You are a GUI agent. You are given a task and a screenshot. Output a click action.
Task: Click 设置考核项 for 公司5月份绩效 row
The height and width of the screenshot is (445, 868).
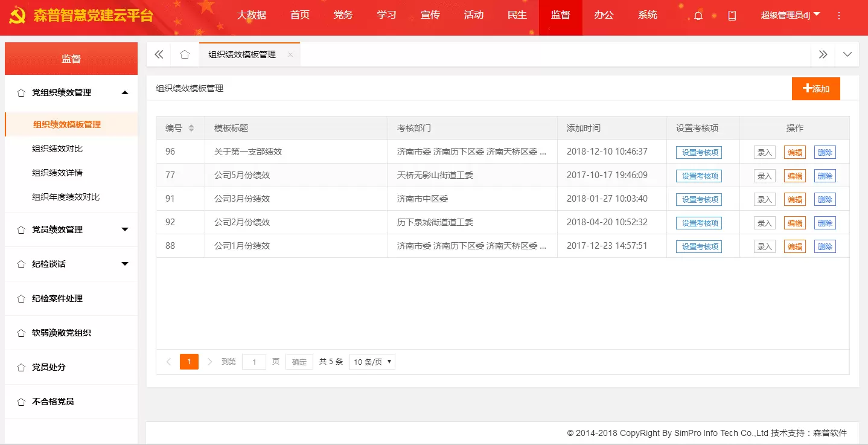coord(699,176)
